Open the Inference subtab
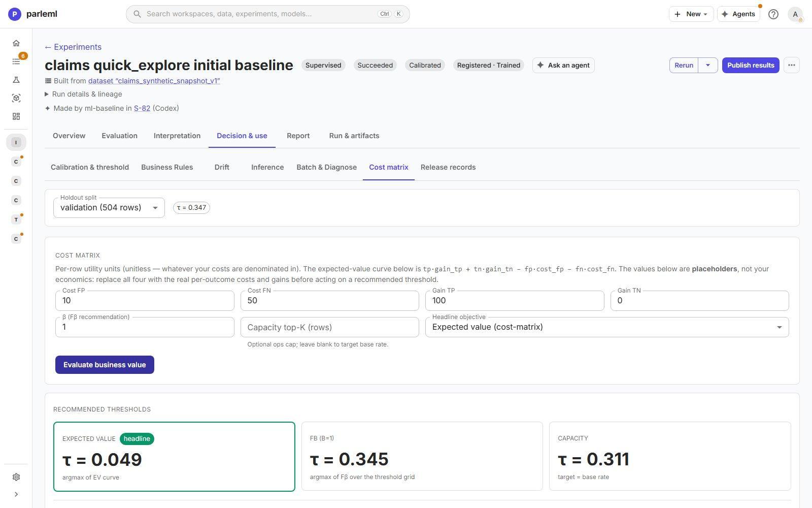 (267, 167)
